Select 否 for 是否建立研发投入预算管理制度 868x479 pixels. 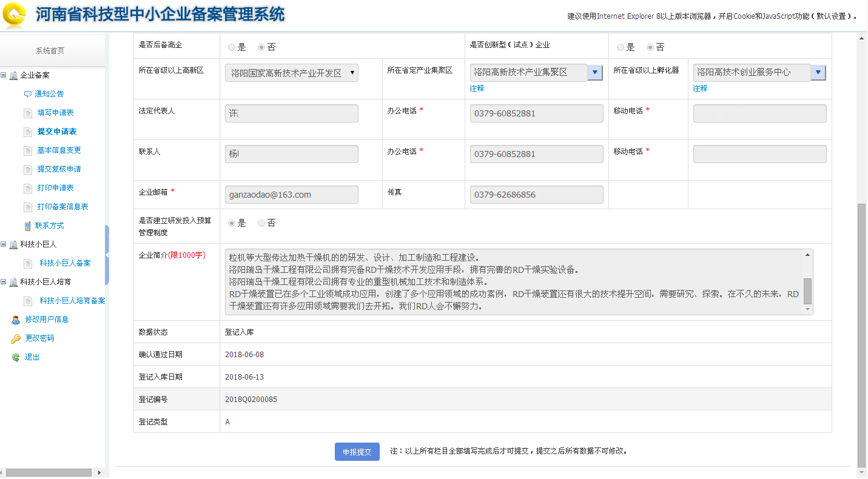[261, 223]
